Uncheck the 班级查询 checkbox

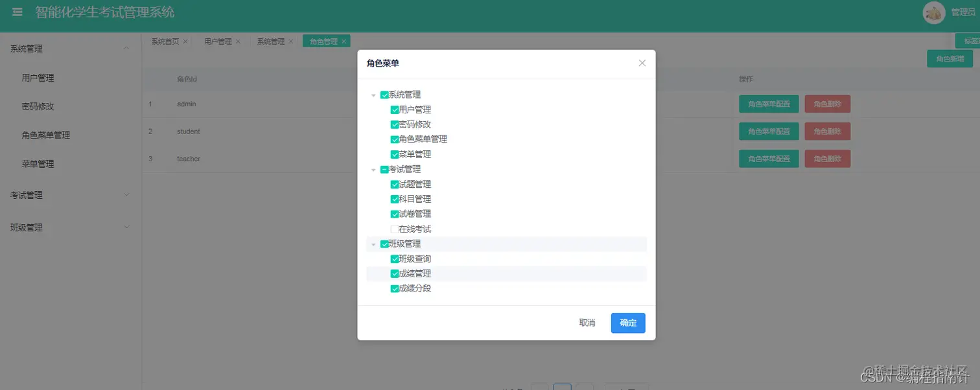[x=395, y=258]
